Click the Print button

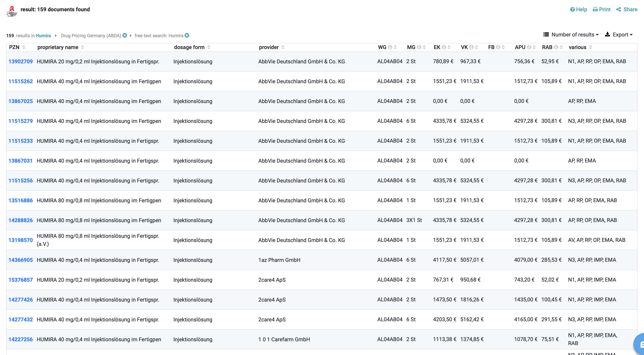point(601,10)
